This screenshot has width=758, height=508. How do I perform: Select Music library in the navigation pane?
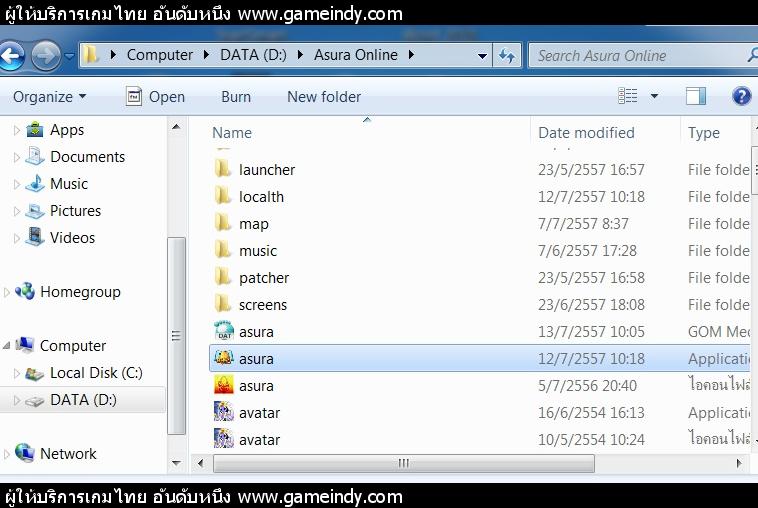(69, 184)
